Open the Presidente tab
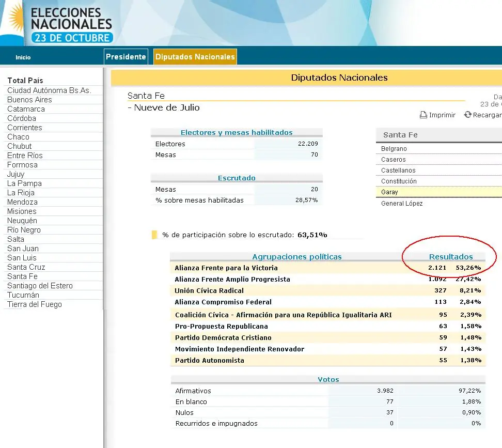 click(x=126, y=57)
